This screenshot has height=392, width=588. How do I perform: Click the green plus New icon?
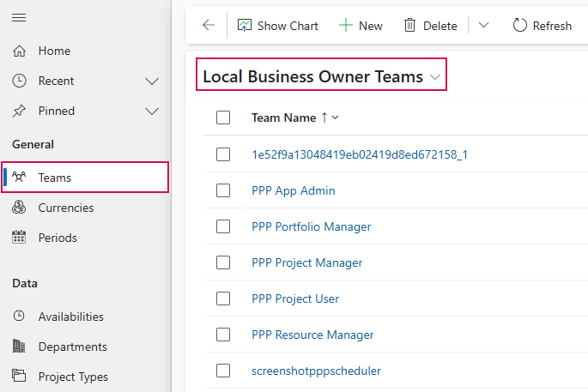click(x=346, y=26)
